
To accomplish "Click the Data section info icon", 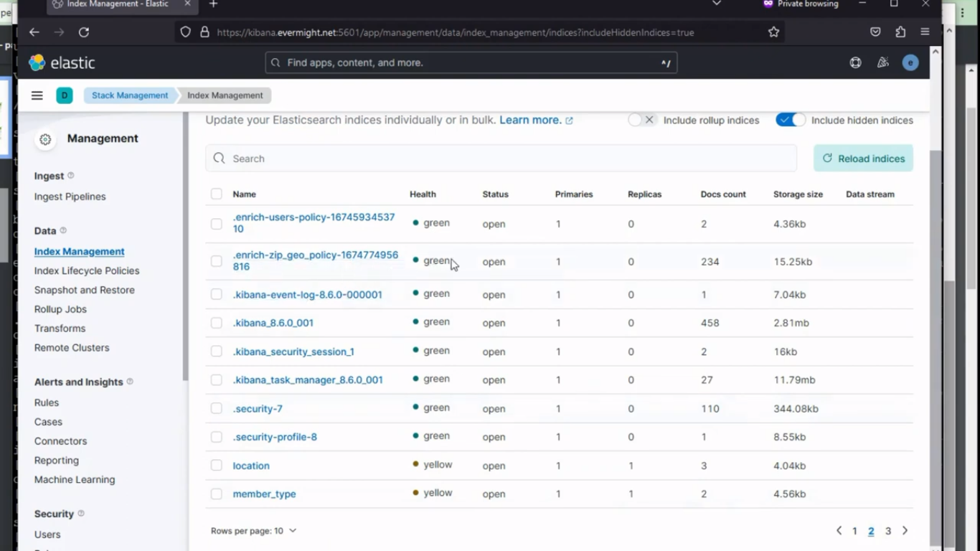I will click(63, 230).
